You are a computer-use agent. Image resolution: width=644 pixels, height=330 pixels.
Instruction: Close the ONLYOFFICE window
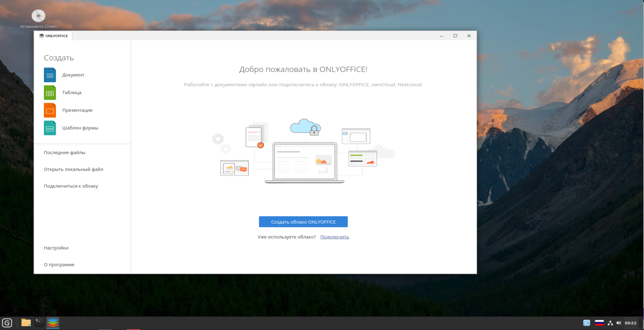coord(469,36)
